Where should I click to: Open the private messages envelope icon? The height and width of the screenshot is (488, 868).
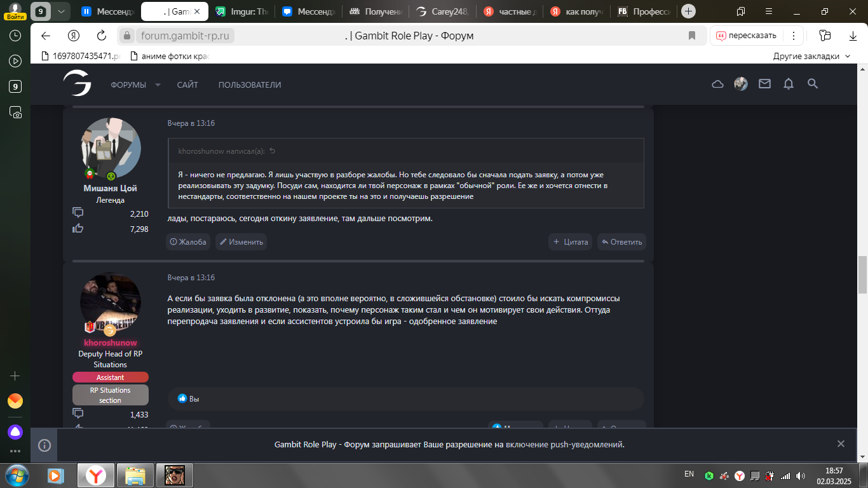[x=764, y=84]
